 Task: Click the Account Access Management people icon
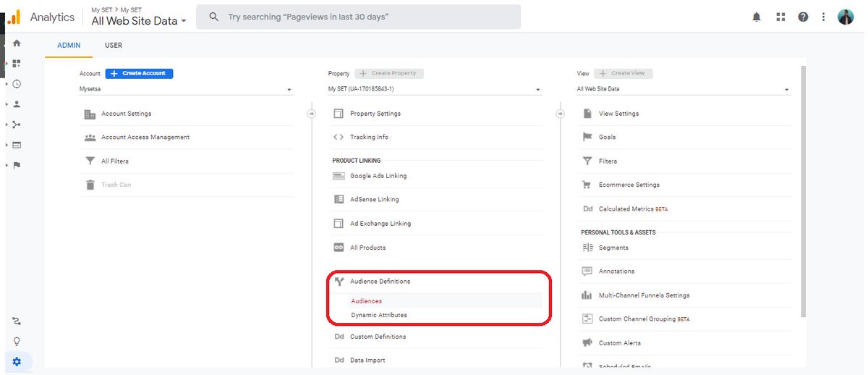(90, 138)
